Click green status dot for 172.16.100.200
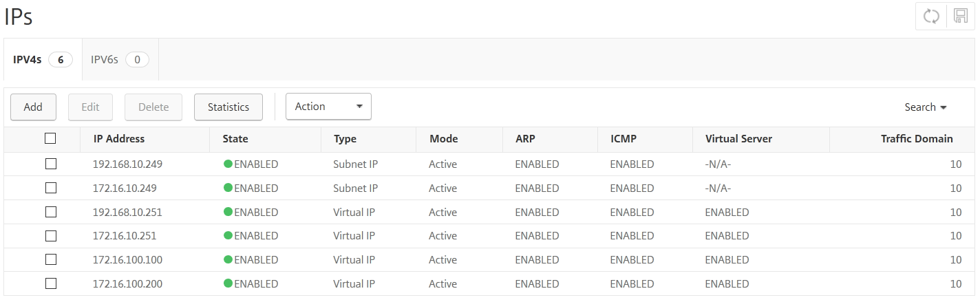This screenshot has width=980, height=302. [228, 283]
